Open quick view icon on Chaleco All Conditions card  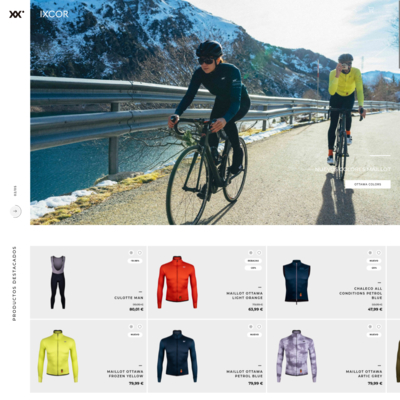370,253
